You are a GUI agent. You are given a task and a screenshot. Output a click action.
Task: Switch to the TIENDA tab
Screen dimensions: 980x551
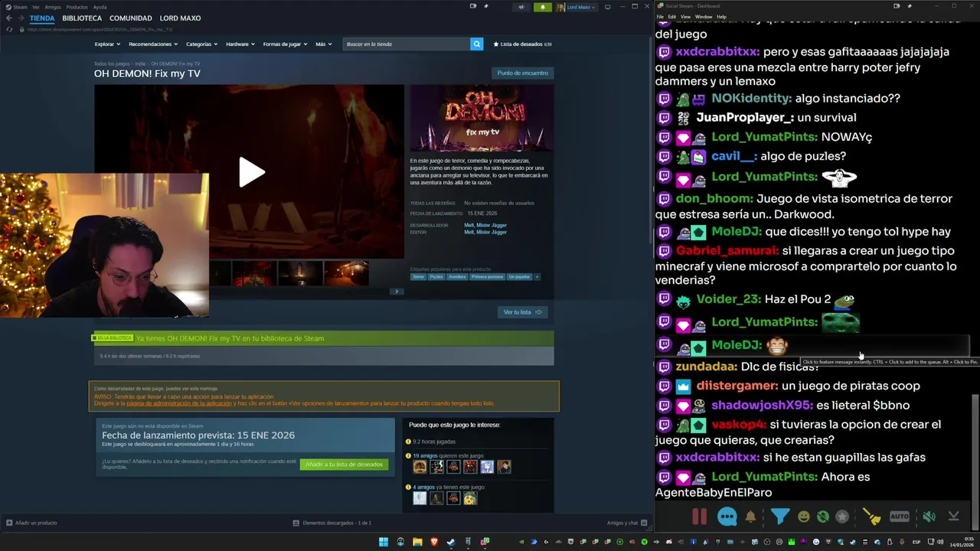coord(42,18)
